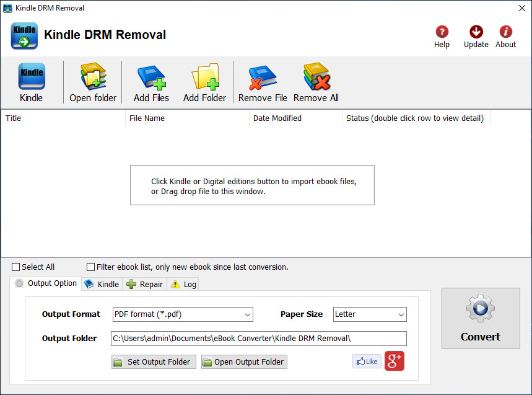Click the title bar app icon
The height and width of the screenshot is (395, 532).
click(x=7, y=8)
